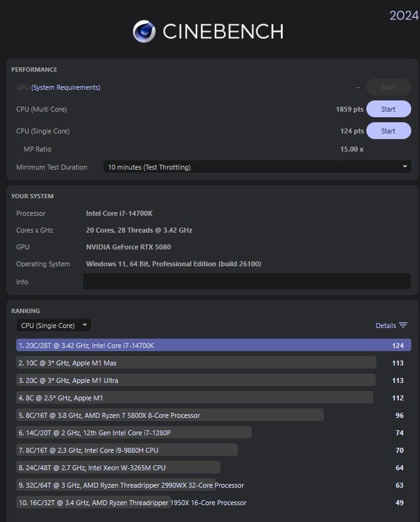Select ranking row Threadripper 2990WX
This screenshot has height=522, width=420.
(x=213, y=485)
